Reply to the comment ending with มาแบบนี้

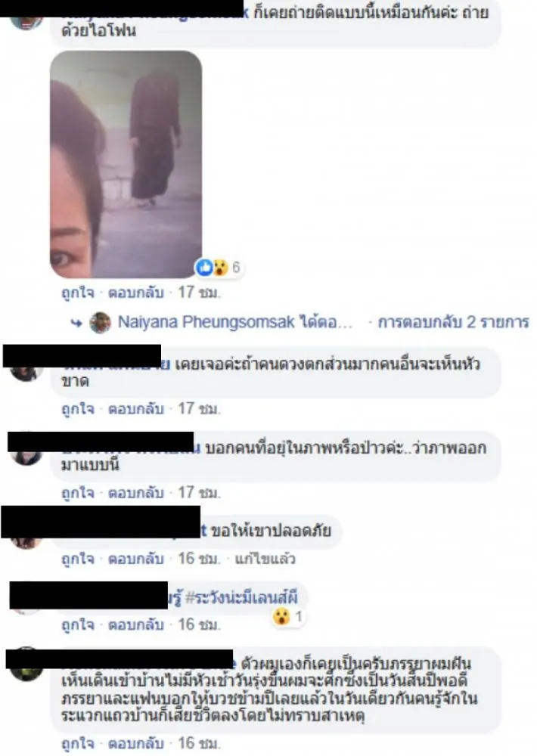pos(135,493)
